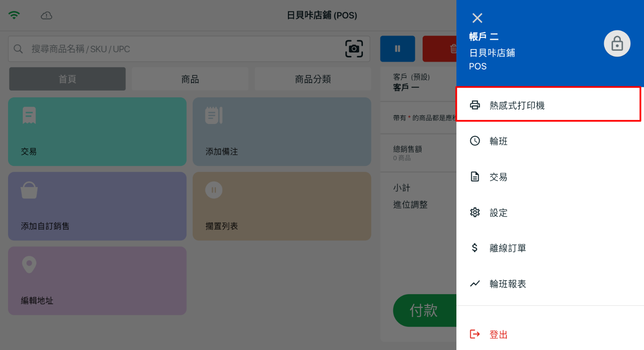Click the Wi-Fi connection status icon

click(14, 16)
